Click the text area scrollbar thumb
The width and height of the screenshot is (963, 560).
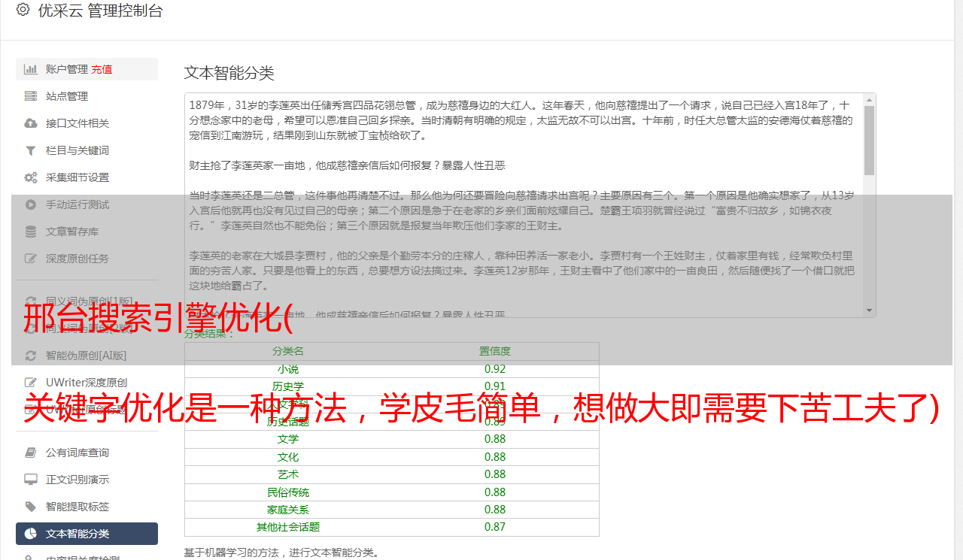coord(869,139)
